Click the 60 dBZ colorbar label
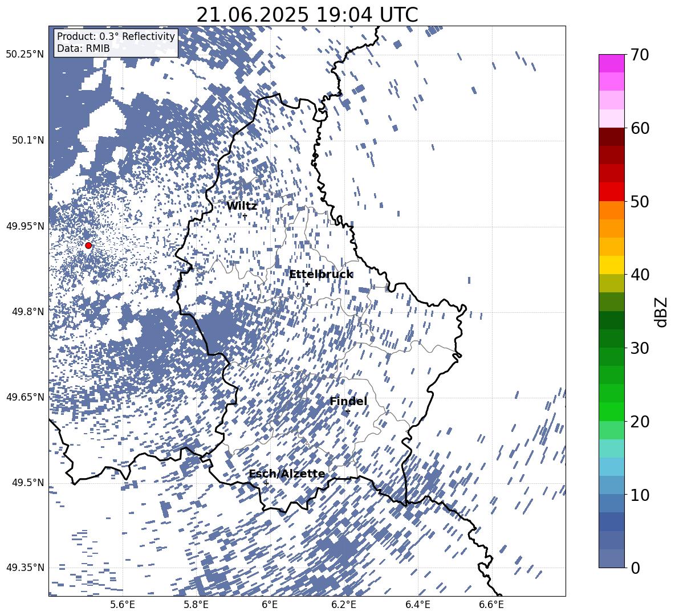Image resolution: width=675 pixels, height=616 pixels. [640, 128]
